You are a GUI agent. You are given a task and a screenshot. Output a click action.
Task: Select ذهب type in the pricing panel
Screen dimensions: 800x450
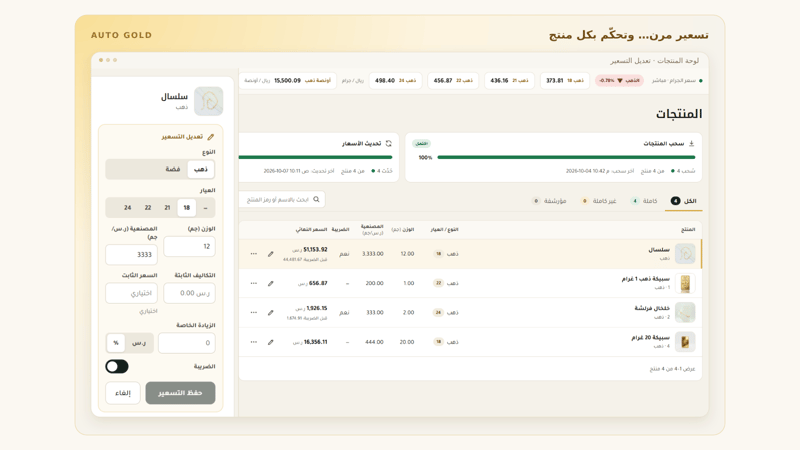click(x=201, y=169)
